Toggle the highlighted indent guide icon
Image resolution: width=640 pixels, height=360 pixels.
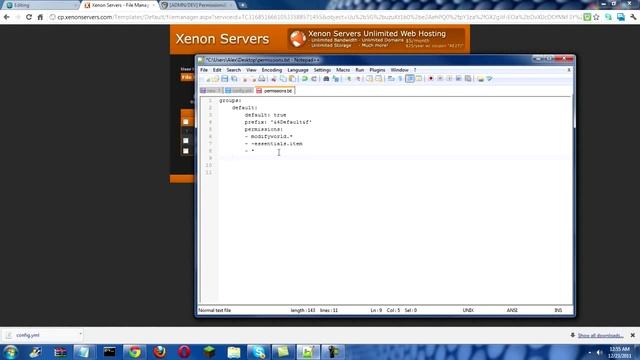coord(410,78)
